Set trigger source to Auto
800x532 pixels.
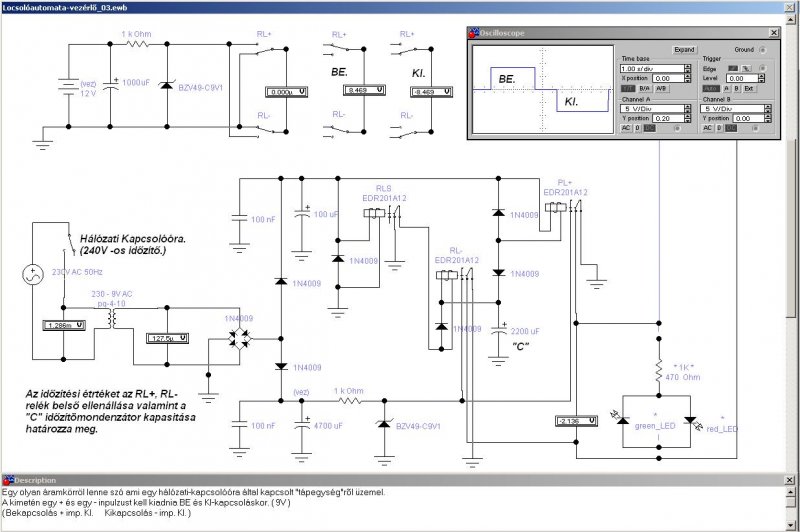pyautogui.click(x=711, y=88)
